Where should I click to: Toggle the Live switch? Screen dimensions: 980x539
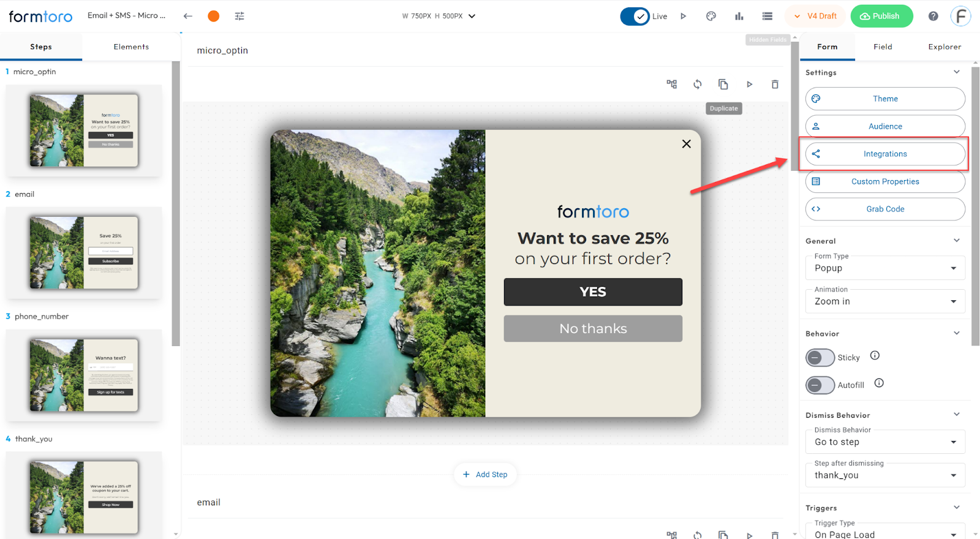click(x=635, y=16)
